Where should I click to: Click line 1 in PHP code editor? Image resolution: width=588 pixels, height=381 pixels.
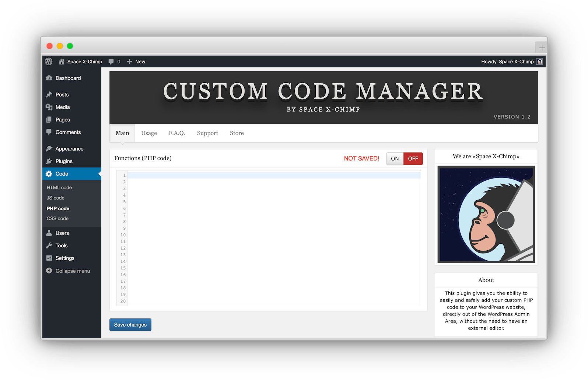click(x=274, y=175)
